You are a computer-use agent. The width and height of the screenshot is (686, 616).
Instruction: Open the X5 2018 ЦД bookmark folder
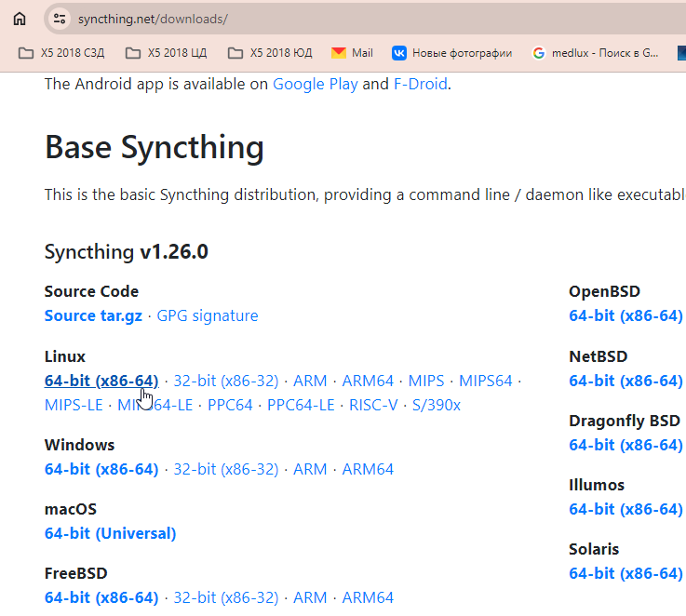coord(167,53)
